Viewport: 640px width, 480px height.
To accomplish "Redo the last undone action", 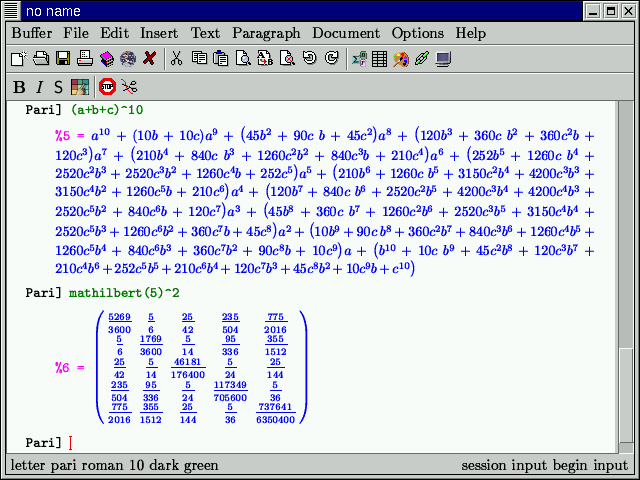I will pos(331,58).
